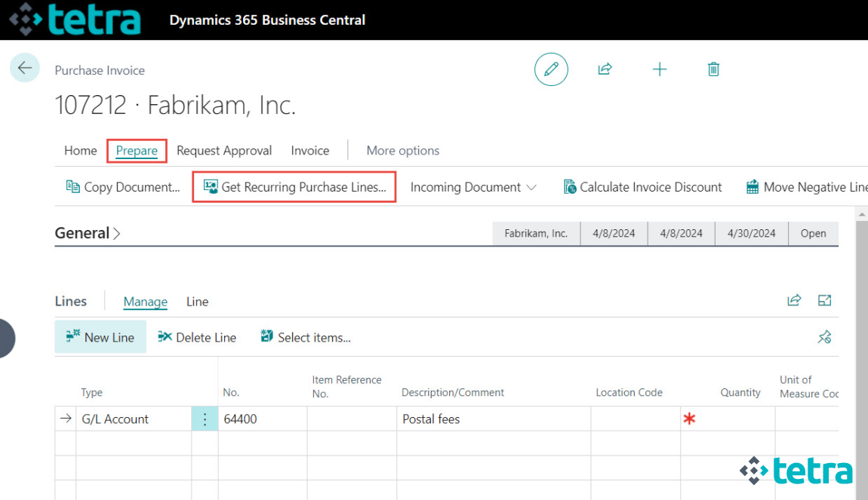Image resolution: width=868 pixels, height=500 pixels.
Task: Click the Share icon beside the pencil
Action: point(605,69)
